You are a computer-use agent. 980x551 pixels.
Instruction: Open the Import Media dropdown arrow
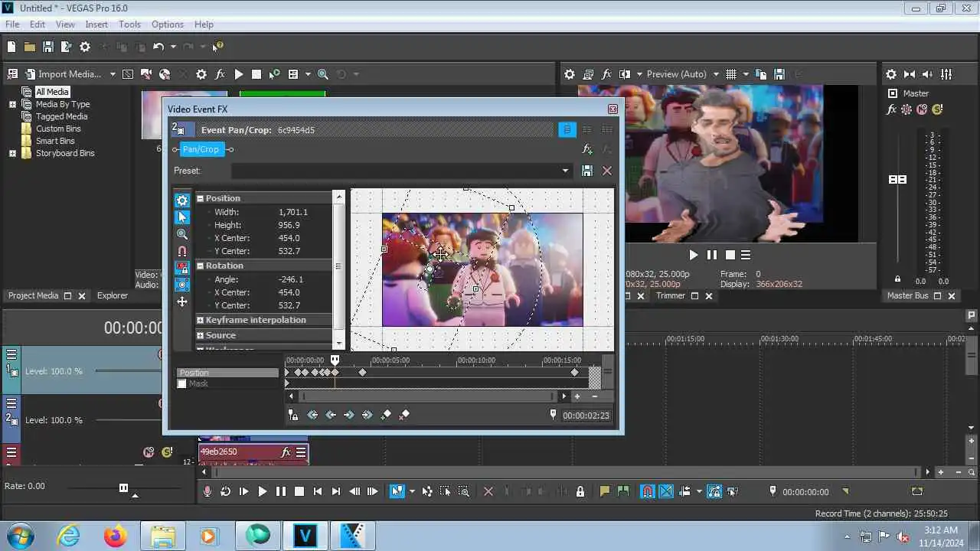click(113, 74)
